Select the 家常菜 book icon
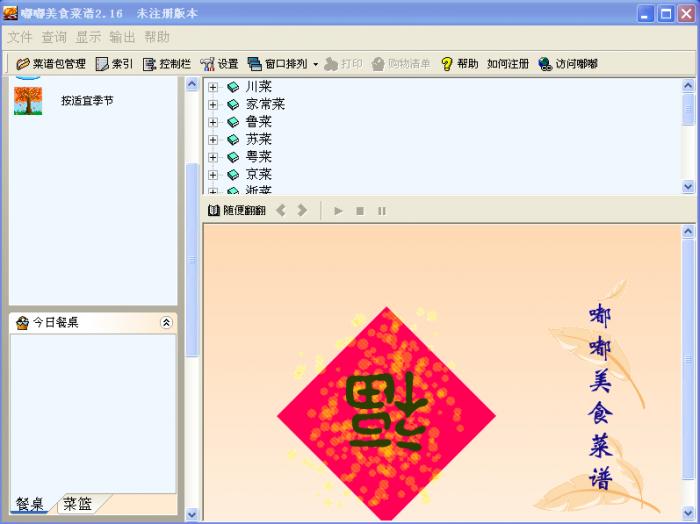Screen dimensions: 700x524 233,104
